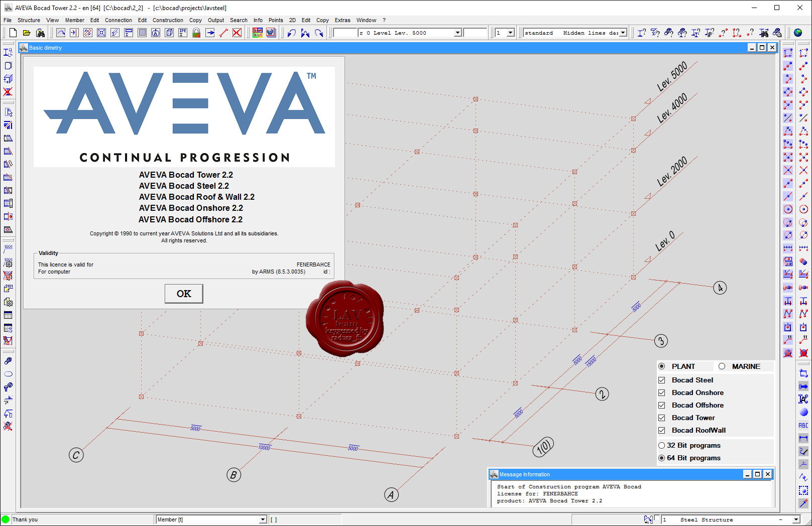Minimize the Basic dimetry window
The width and height of the screenshot is (812, 526).
752,48
